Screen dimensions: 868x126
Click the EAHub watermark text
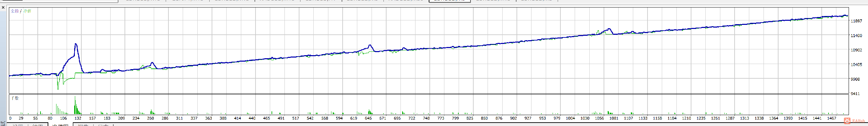pyautogui.click(x=859, y=121)
